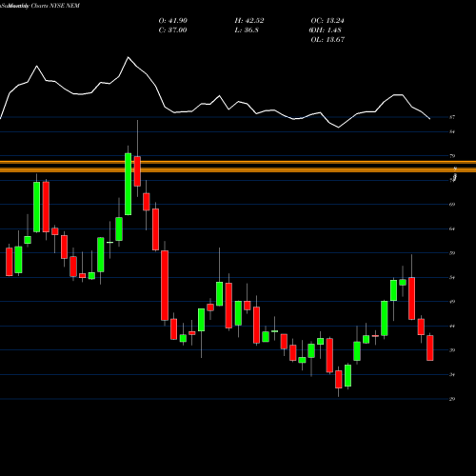476x476 pixels.
Task: Click the '79' price axis label
Action: 452,156
